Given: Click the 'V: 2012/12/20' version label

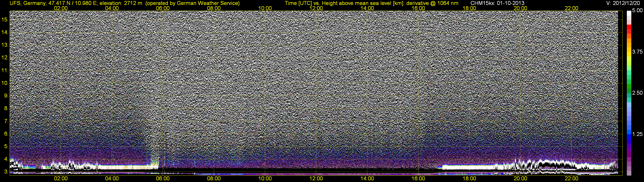Looking at the screenshot, I should (623, 3).
